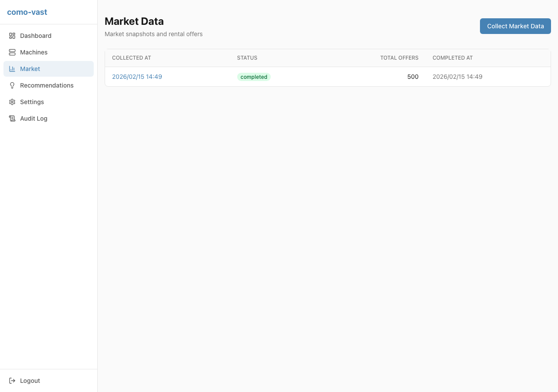
Task: Click the completed-at timestamp cell
Action: 457,77
